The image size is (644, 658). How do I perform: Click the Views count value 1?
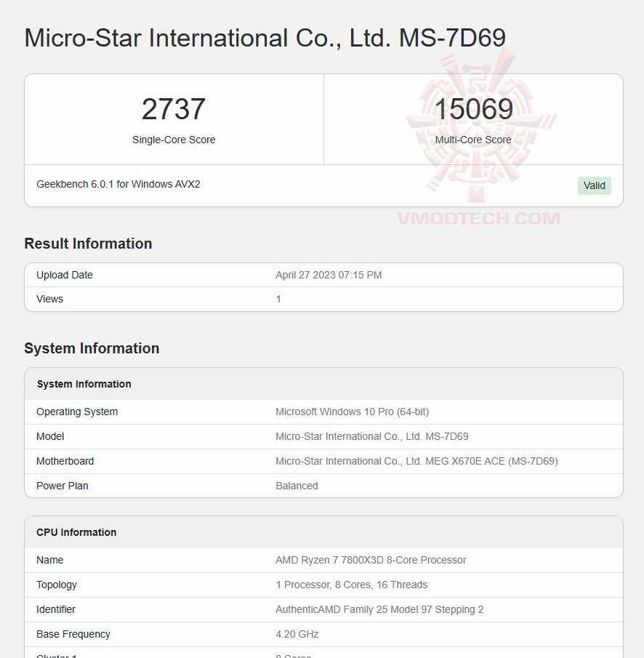278,299
